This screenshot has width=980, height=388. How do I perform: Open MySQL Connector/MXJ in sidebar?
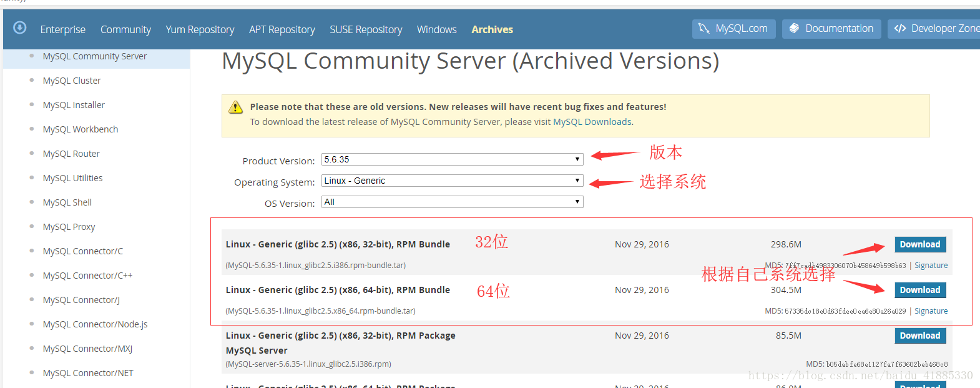coord(87,349)
